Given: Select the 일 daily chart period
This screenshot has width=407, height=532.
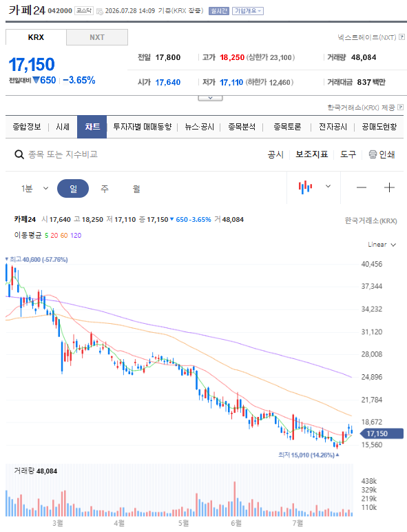Looking at the screenshot, I should coord(73,189).
